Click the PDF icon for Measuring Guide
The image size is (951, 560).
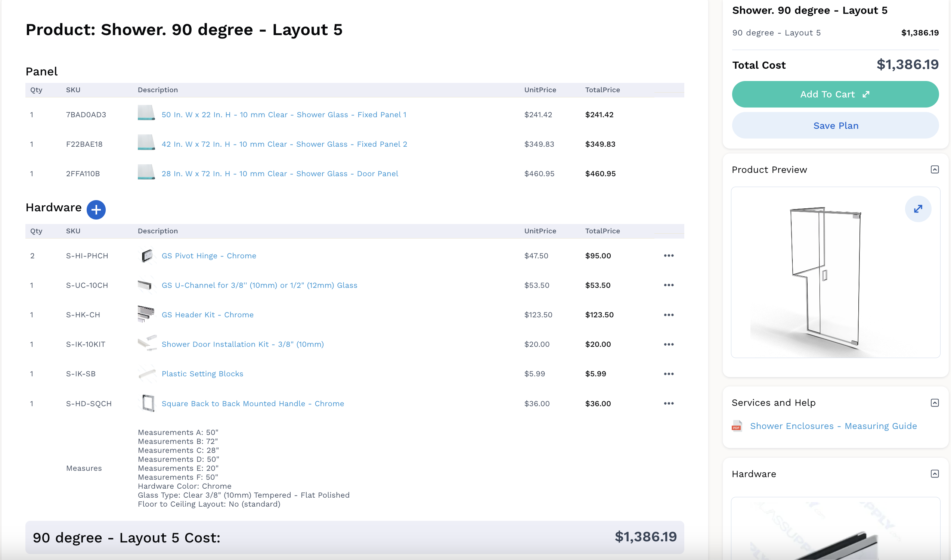tap(737, 426)
